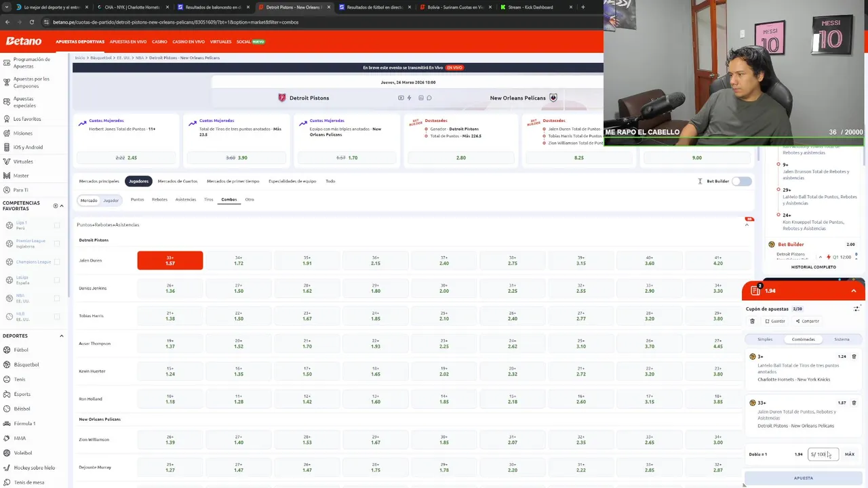Click the bet slip coupon icon with badge
868x488 pixels.
[x=756, y=290]
